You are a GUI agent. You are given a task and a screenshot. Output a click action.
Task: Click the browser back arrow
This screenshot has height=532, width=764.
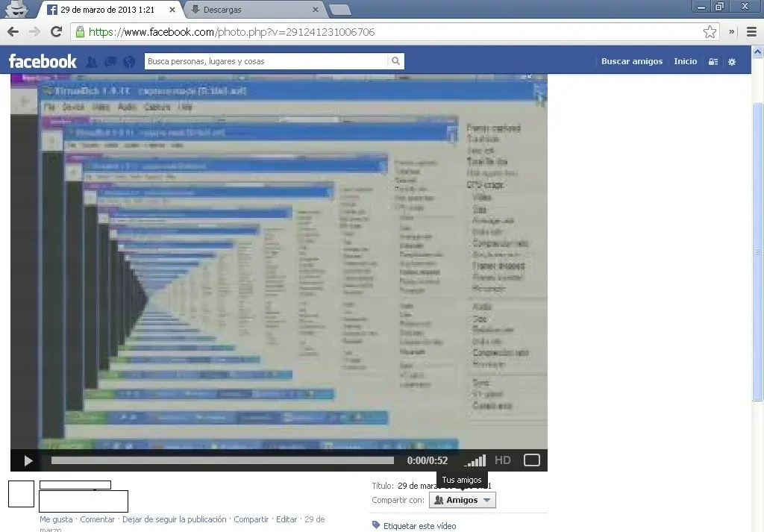pos(13,32)
